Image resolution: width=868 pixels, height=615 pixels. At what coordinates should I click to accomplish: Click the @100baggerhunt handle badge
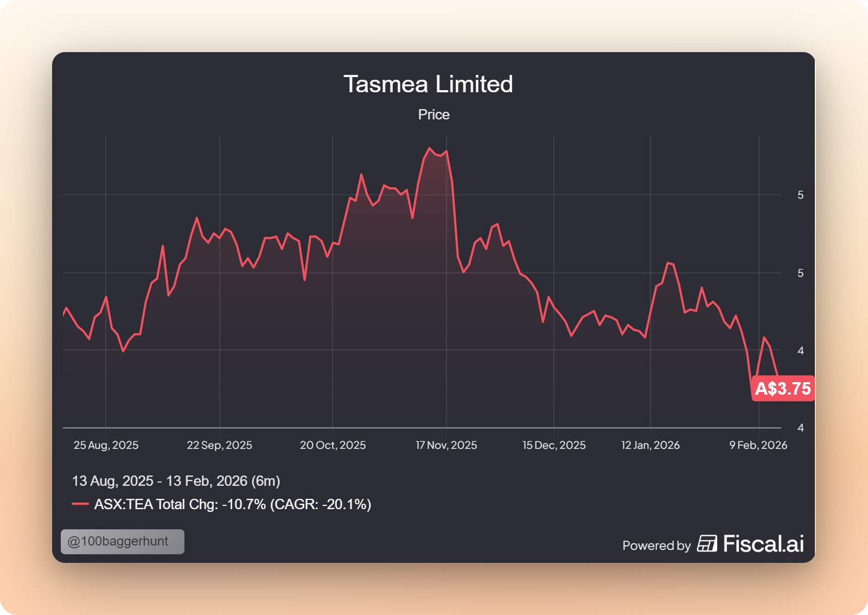[123, 542]
